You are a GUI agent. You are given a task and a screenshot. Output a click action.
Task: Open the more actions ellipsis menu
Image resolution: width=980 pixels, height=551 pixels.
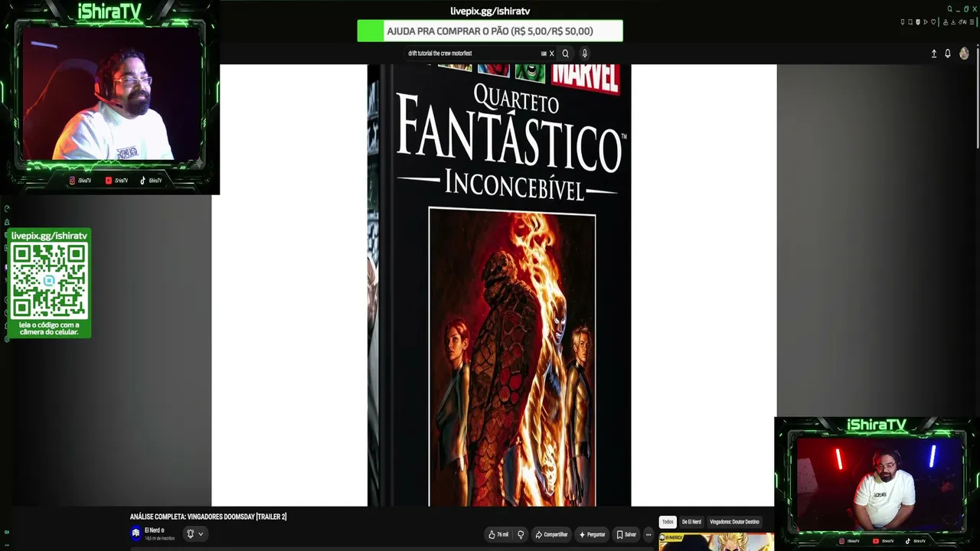(648, 535)
